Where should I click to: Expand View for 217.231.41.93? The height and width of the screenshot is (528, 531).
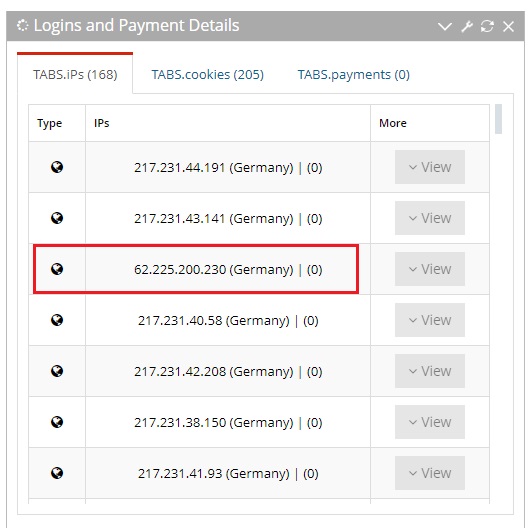click(x=430, y=473)
